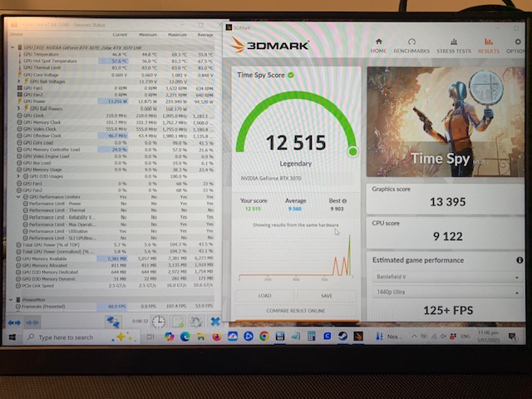Click HWiNFO log to file icon

coord(177,322)
